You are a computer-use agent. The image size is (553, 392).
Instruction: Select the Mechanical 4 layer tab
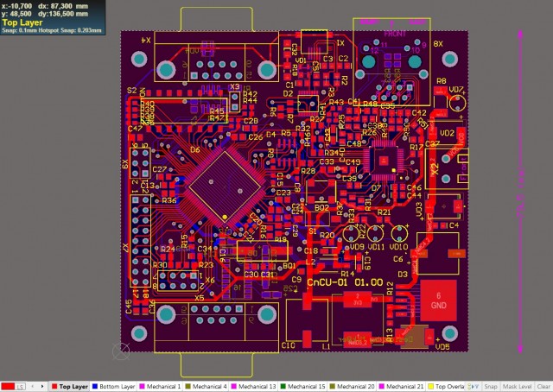[207, 387]
